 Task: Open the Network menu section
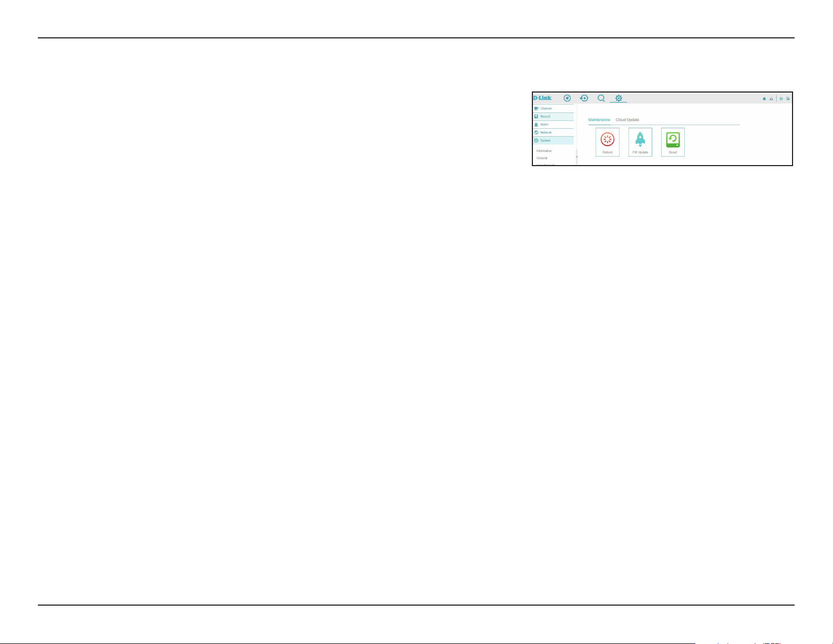553,132
